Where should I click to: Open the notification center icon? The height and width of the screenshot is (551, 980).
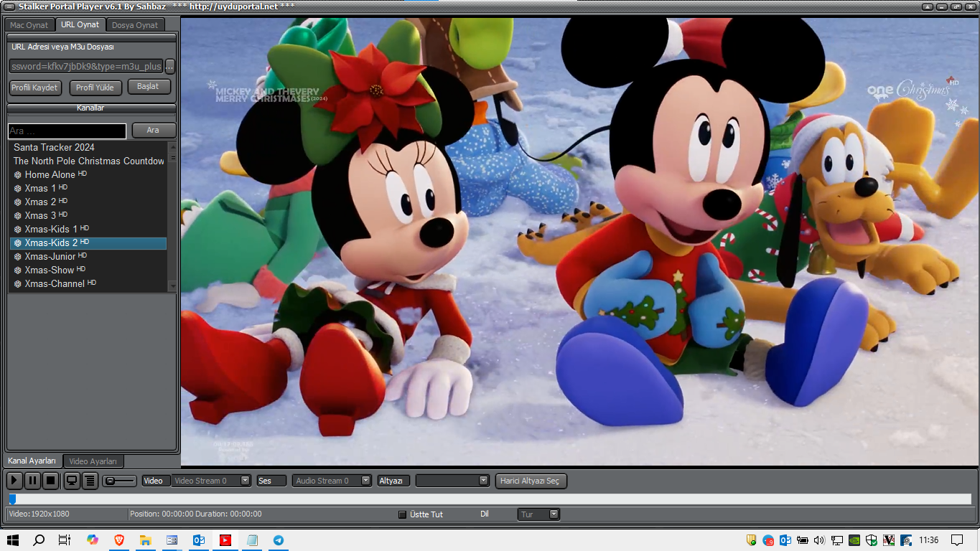coord(957,540)
